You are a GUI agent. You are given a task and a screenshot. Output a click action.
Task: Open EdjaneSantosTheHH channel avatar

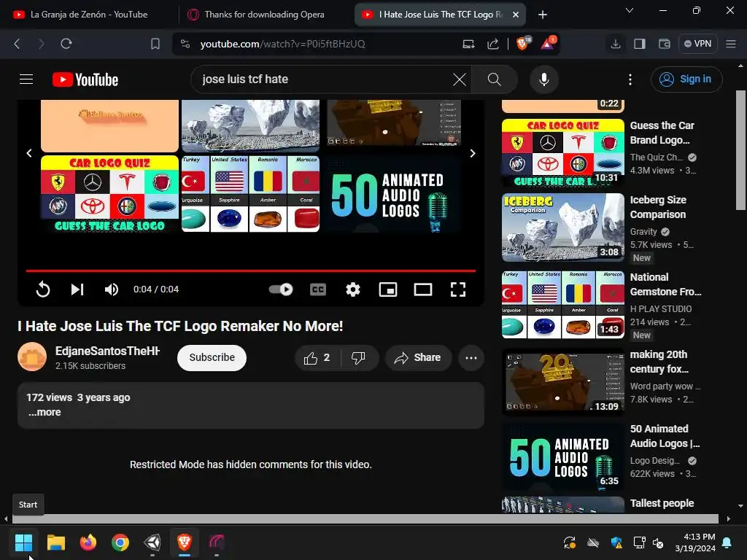[x=32, y=357]
